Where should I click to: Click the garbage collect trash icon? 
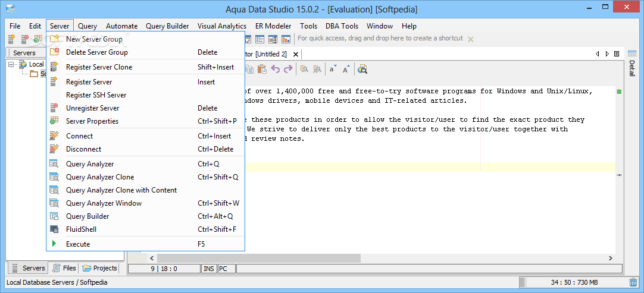[633, 282]
